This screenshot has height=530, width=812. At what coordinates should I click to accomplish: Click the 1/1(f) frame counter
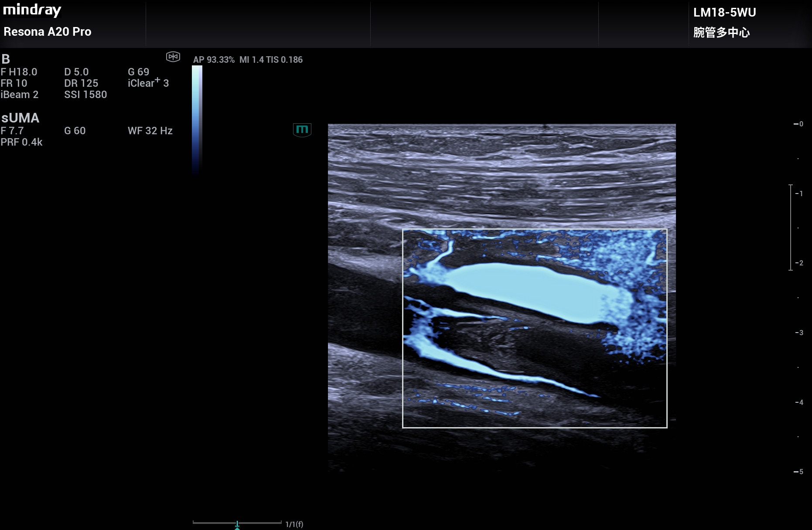tap(294, 524)
